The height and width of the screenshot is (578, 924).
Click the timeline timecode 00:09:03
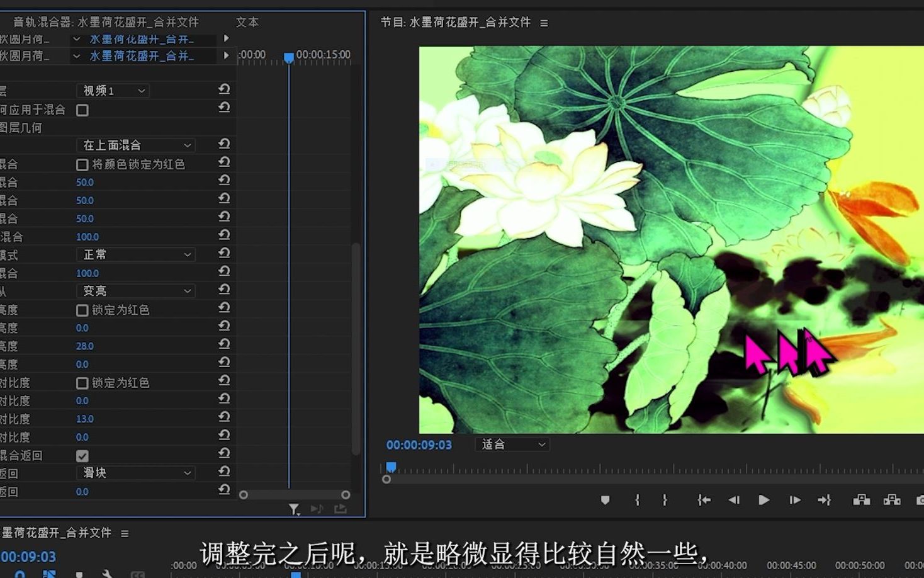pyautogui.click(x=28, y=557)
